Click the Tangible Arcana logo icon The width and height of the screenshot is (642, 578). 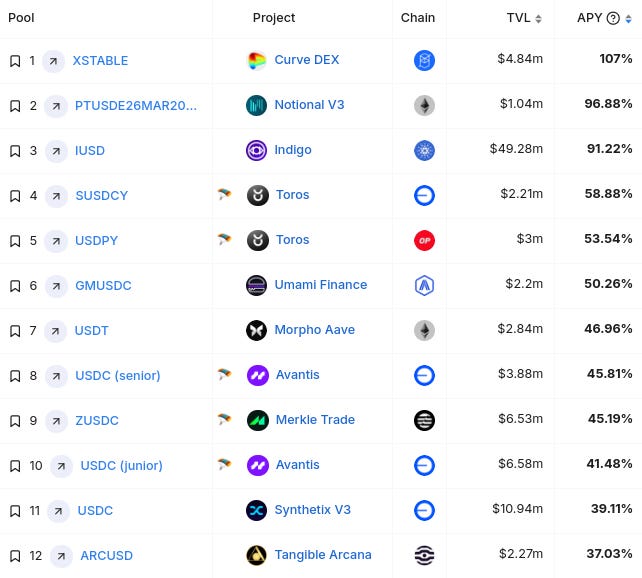tap(257, 556)
